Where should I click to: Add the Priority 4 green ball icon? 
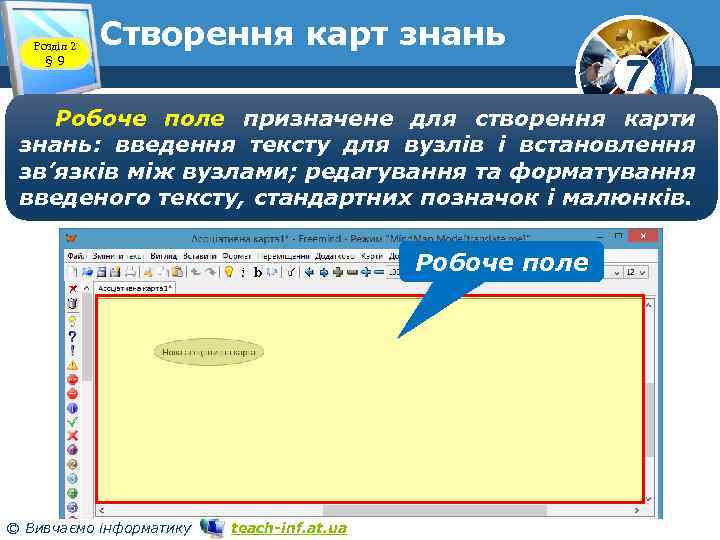coord(73,493)
